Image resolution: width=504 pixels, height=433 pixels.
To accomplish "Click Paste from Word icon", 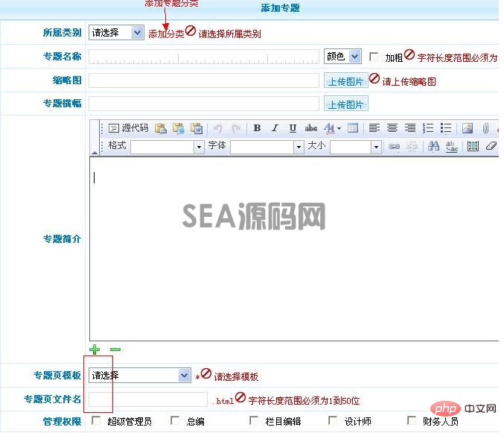I will (x=197, y=128).
